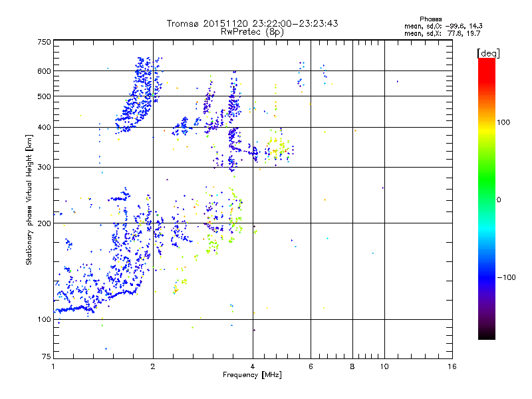Click the x-axis tick label '1'
532x399 pixels.
pos(53,366)
